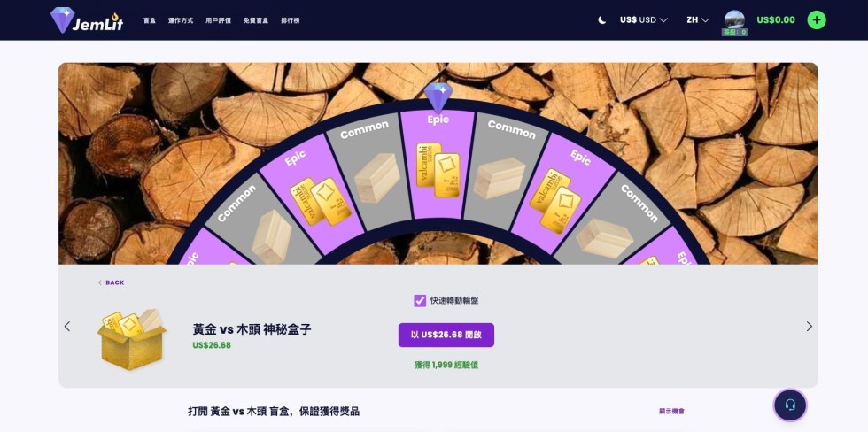Click the golden mystery box image
This screenshot has width=868, height=432.
132,340
